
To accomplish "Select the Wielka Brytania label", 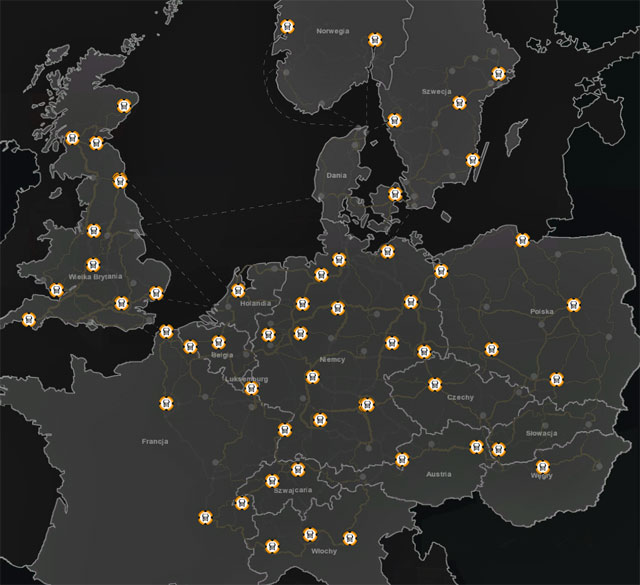I will 95,276.
